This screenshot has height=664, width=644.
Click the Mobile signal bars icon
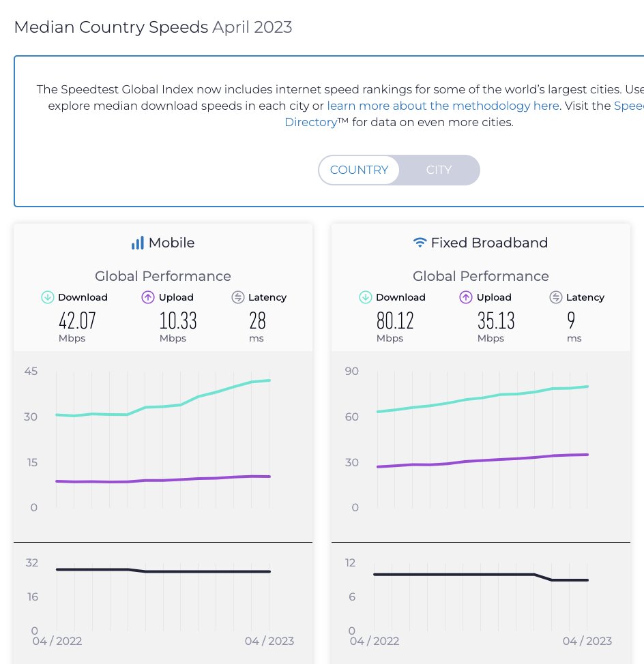(x=138, y=243)
